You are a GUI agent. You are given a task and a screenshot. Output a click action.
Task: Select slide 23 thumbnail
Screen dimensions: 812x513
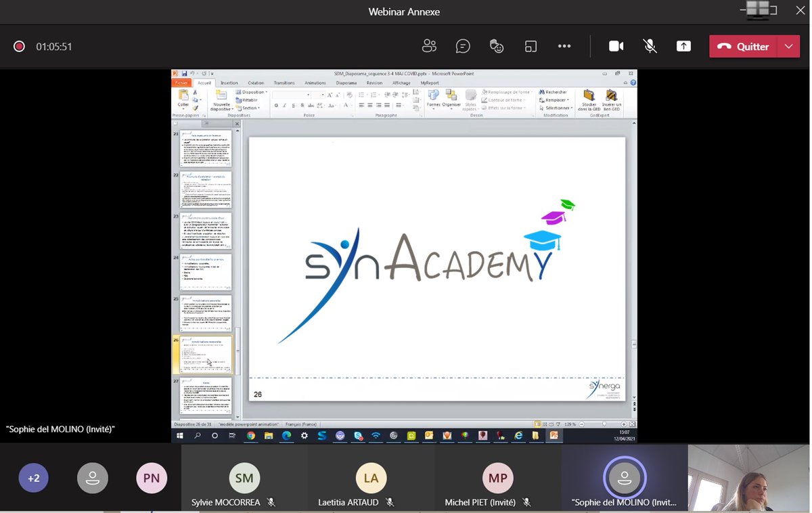[x=206, y=231]
